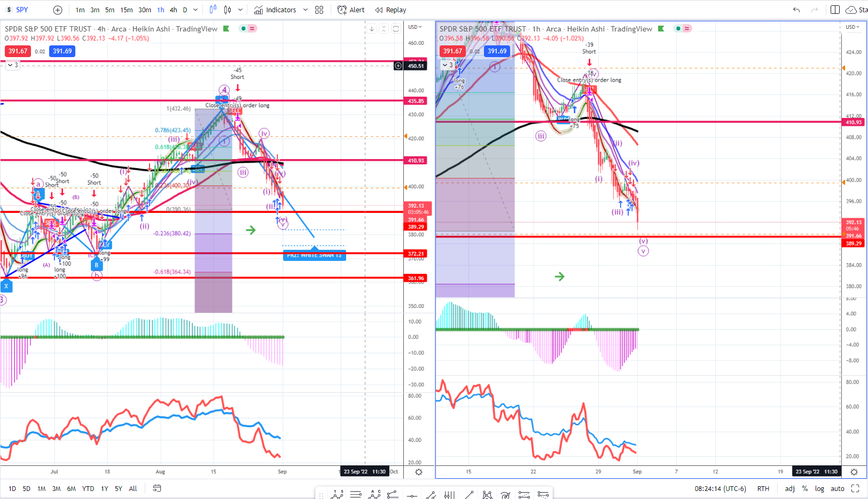Screen dimensions: 868x499
Task: Open the right chart price scale settings gear
Action: pos(854,472)
